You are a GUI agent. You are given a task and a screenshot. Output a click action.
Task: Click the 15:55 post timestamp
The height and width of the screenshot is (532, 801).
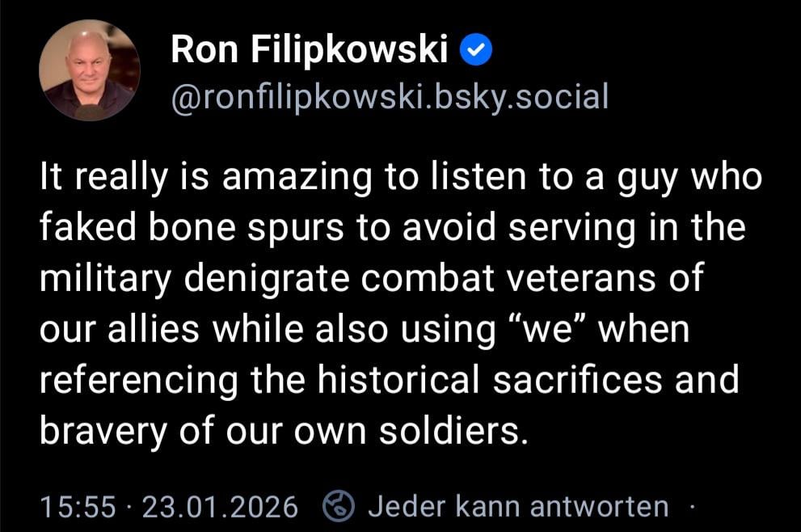tap(78, 507)
